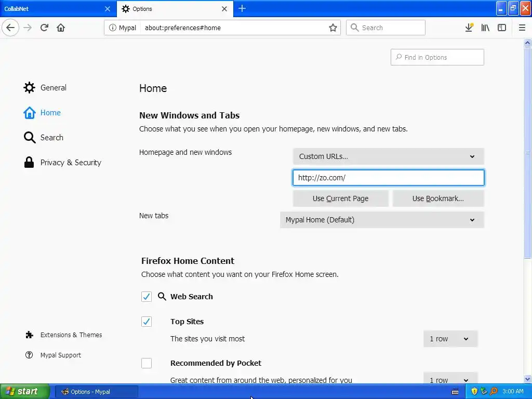Enable Recommended by Pocket checkbox
This screenshot has height=399, width=532.
[x=147, y=363]
